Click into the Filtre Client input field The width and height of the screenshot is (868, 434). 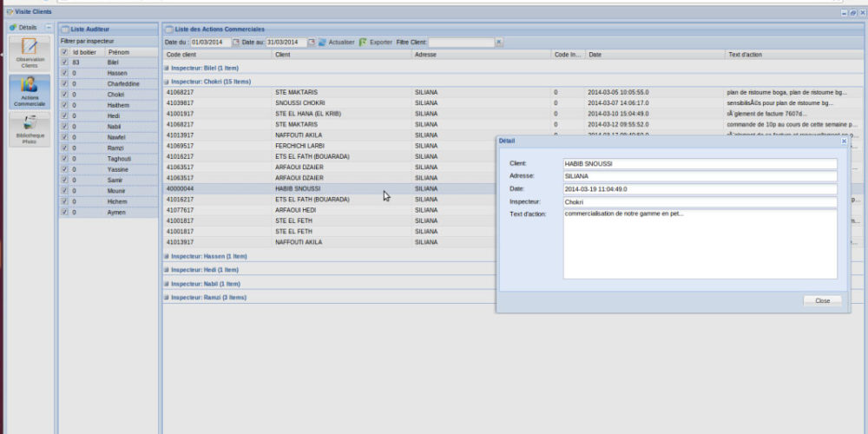point(461,42)
